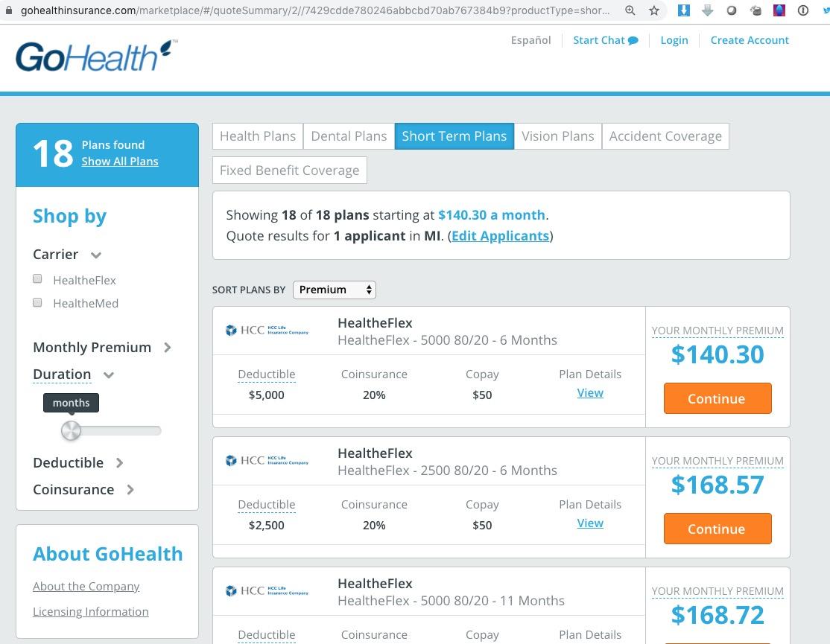
Task: Click Continue for the $140.30 plan
Action: coord(717,399)
